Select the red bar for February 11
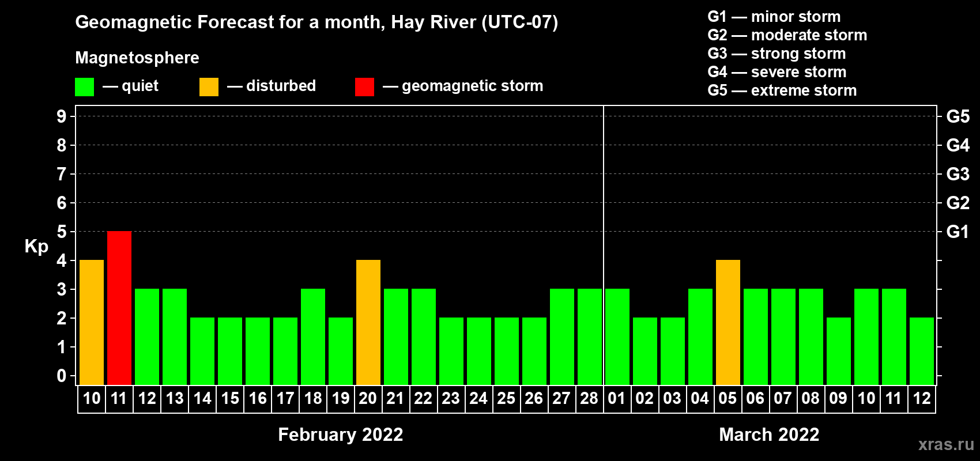 (119, 308)
